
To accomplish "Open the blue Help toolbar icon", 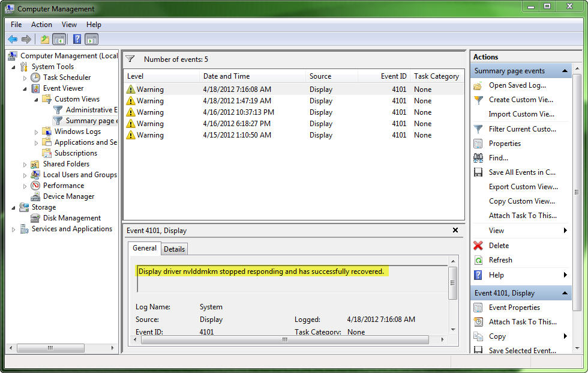I will point(77,39).
